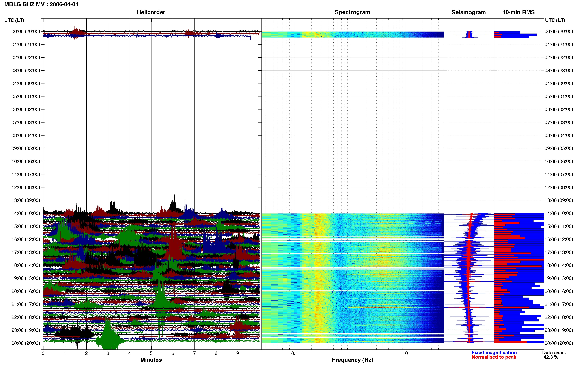
Task: Click the right-side '20:00 (16:00)' label
Action: 559,291
